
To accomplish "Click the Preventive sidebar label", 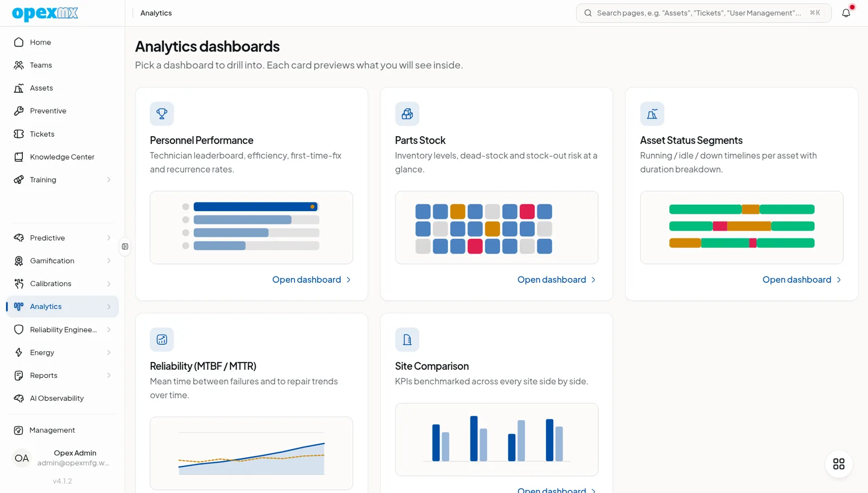I will point(48,111).
